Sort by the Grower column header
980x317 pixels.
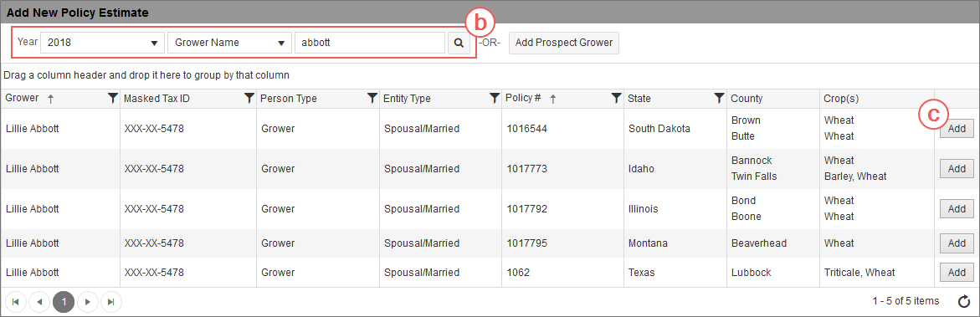click(x=22, y=98)
